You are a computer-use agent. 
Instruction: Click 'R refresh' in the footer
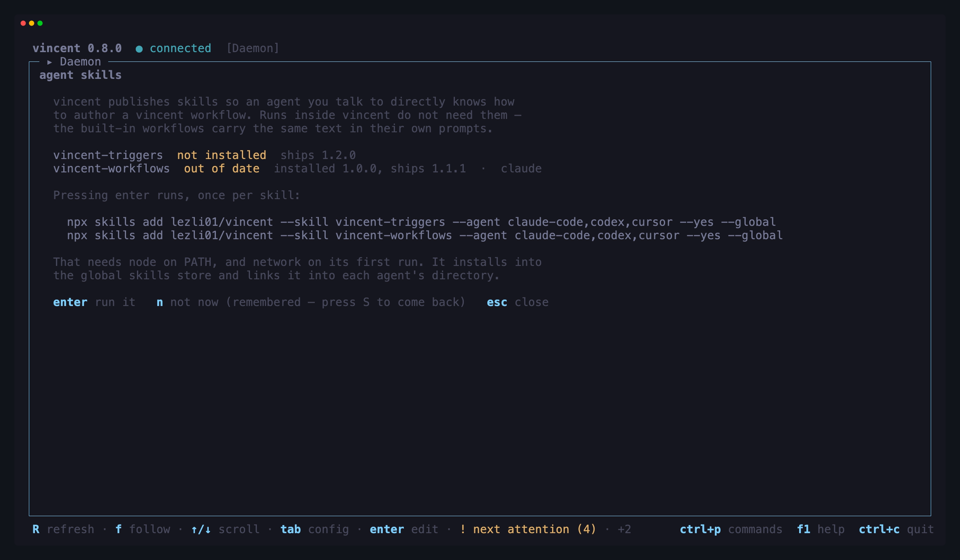(63, 529)
